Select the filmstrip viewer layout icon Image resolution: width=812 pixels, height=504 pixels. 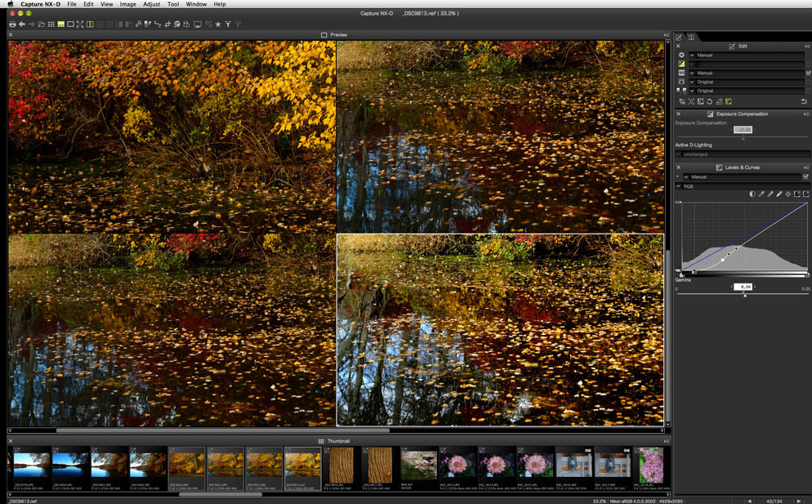click(60, 25)
